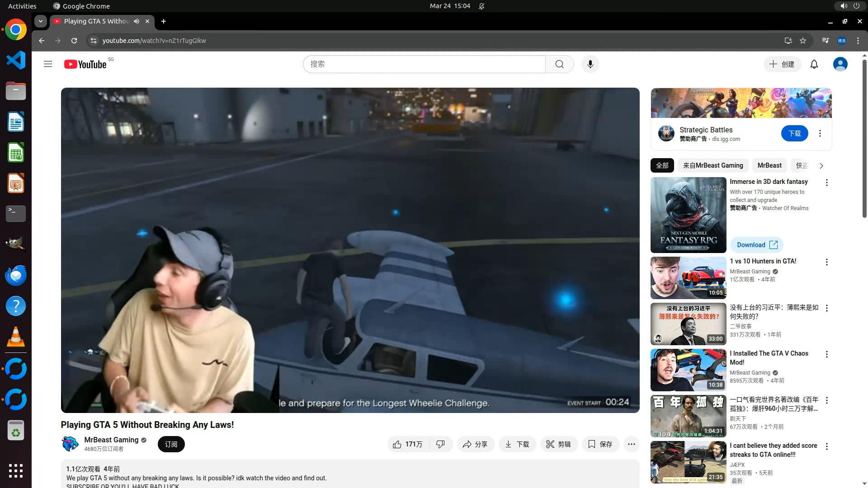Viewport: 868px width, 488px height.
Task: Click in the YouTube search field
Action: (x=424, y=64)
